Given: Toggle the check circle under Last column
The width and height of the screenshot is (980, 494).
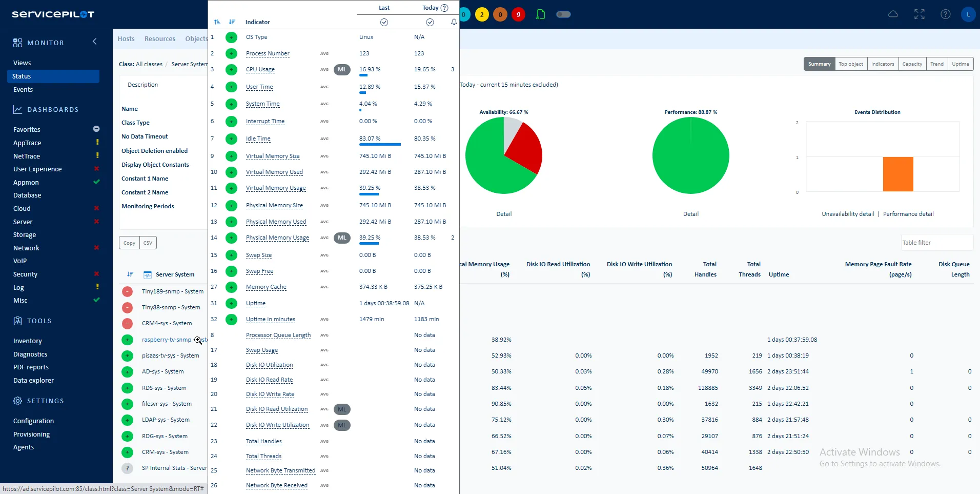Looking at the screenshot, I should coord(384,22).
